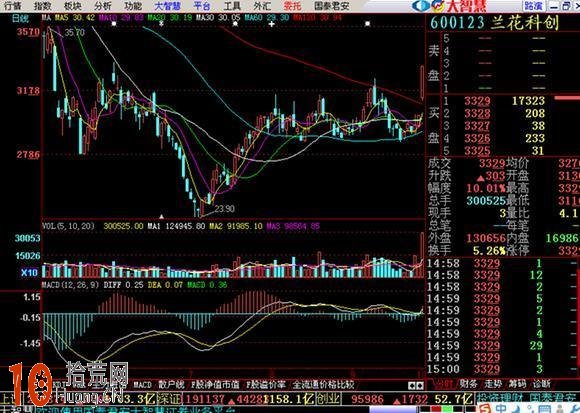Click the Sogou input method tray icon
The height and width of the screenshot is (413, 580).
[x=484, y=408]
